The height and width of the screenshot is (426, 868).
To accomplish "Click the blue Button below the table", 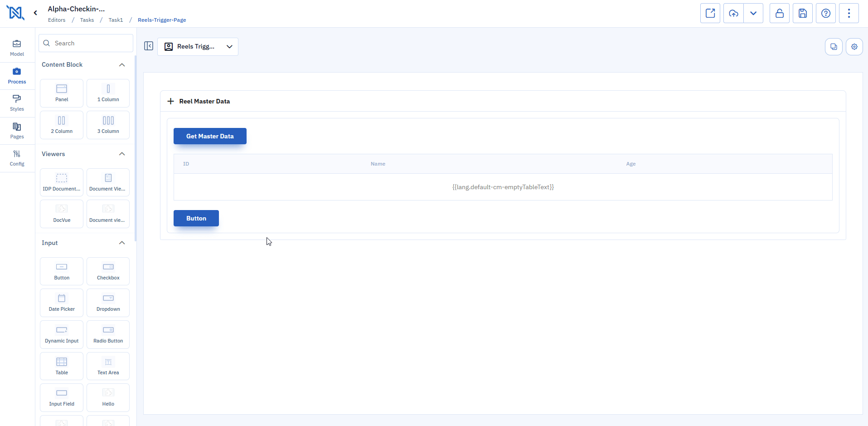I will tap(196, 218).
